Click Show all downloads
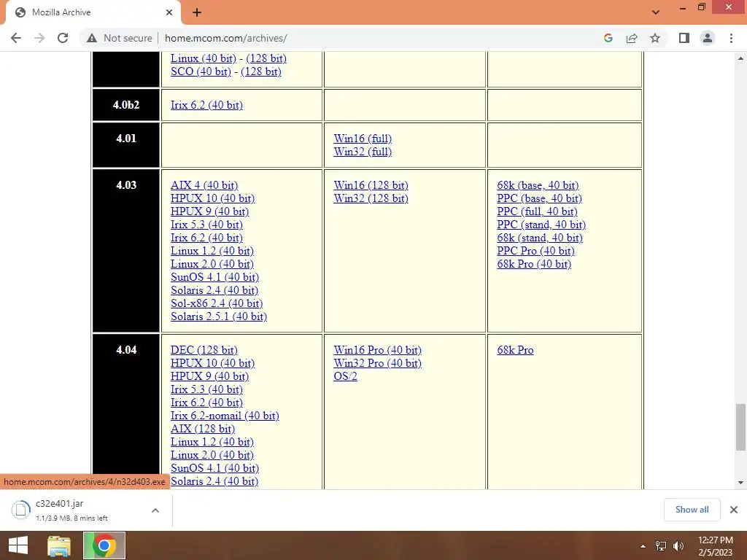 click(692, 510)
